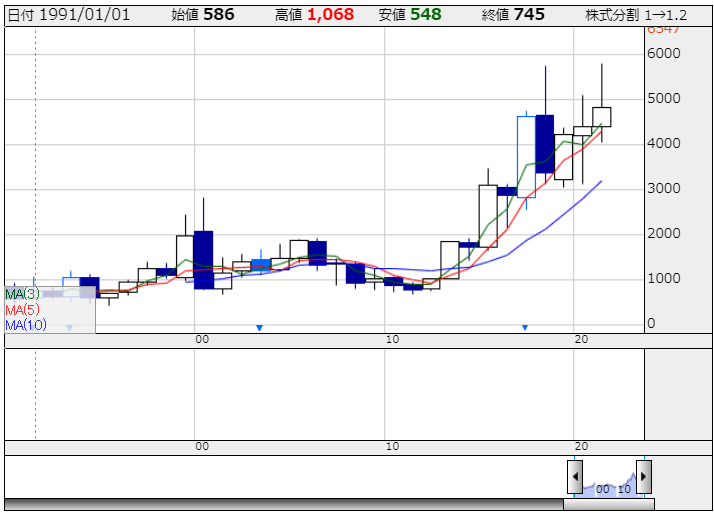This screenshot has width=714, height=515.
Task: Click the dark scrollbar track left of thumb
Action: (284, 504)
